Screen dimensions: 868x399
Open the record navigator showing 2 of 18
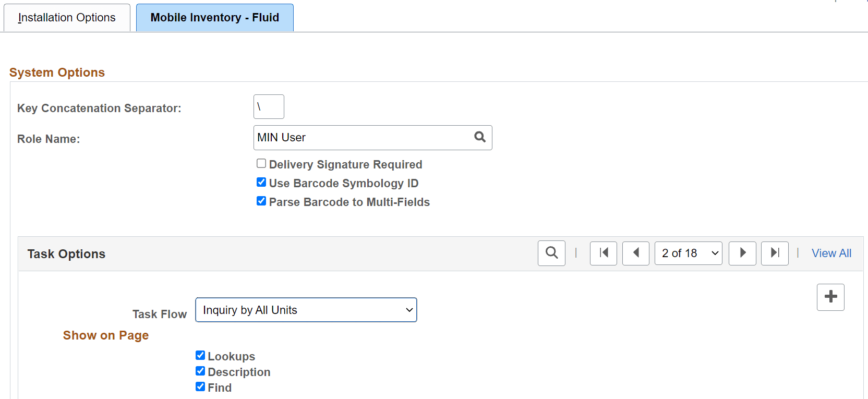tap(688, 253)
